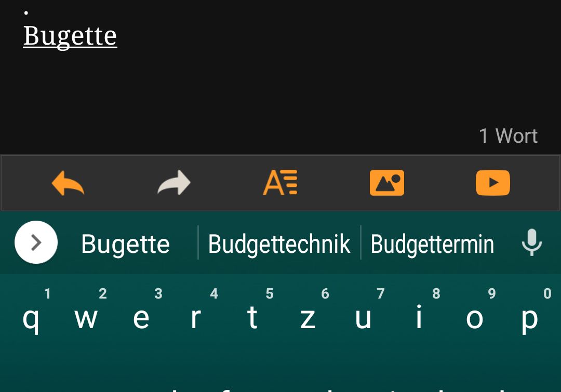Image resolution: width=561 pixels, height=392 pixels.
Task: Tap the orange undo arrow
Action: point(68,183)
